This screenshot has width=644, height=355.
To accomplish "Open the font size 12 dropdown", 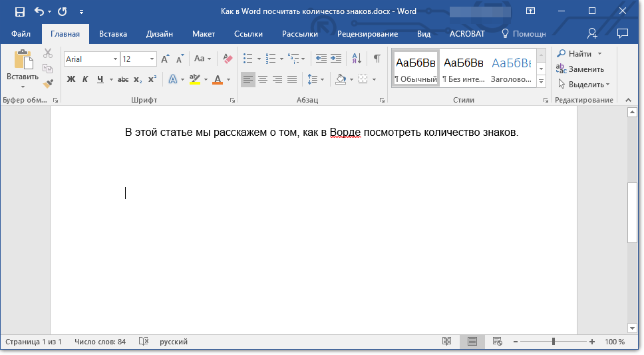I will [152, 59].
